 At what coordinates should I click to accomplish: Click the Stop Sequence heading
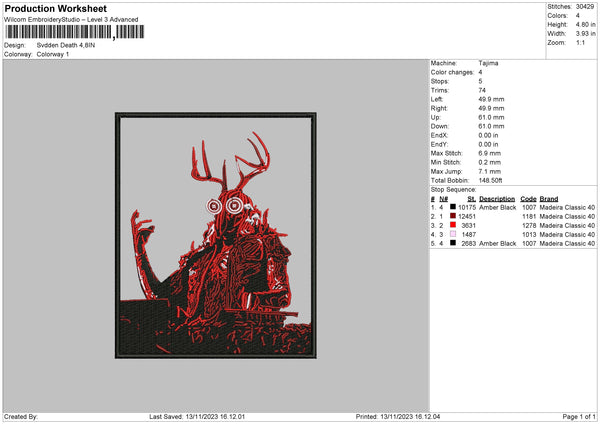453,188
